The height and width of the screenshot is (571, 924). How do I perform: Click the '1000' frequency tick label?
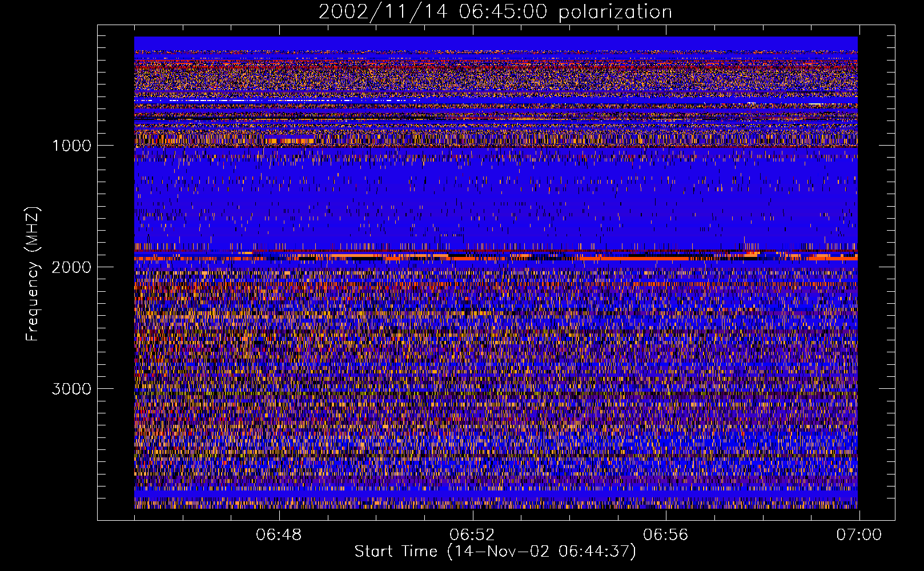(71, 146)
